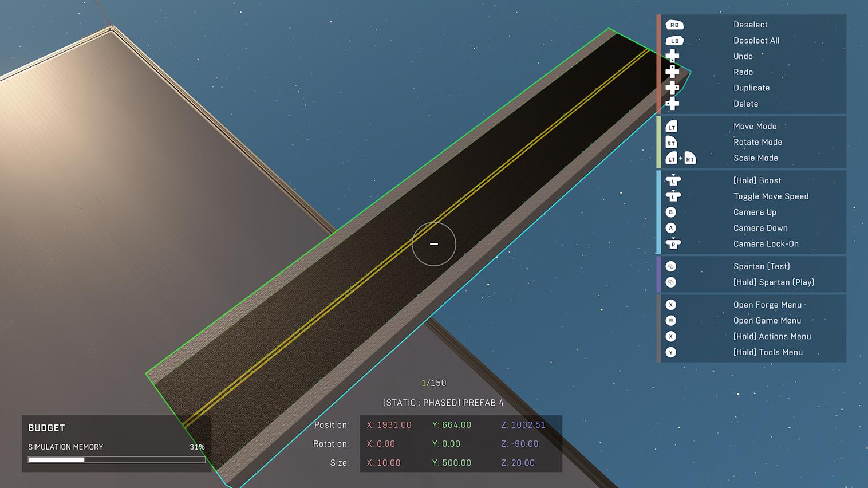Click the D-pad icon next to Delete
This screenshot has height=488, width=868.
672,104
